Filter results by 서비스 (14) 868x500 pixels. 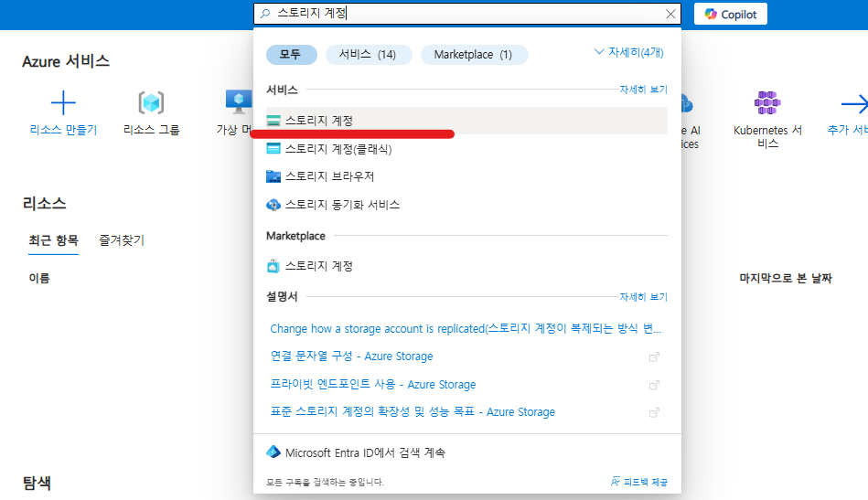pos(368,54)
